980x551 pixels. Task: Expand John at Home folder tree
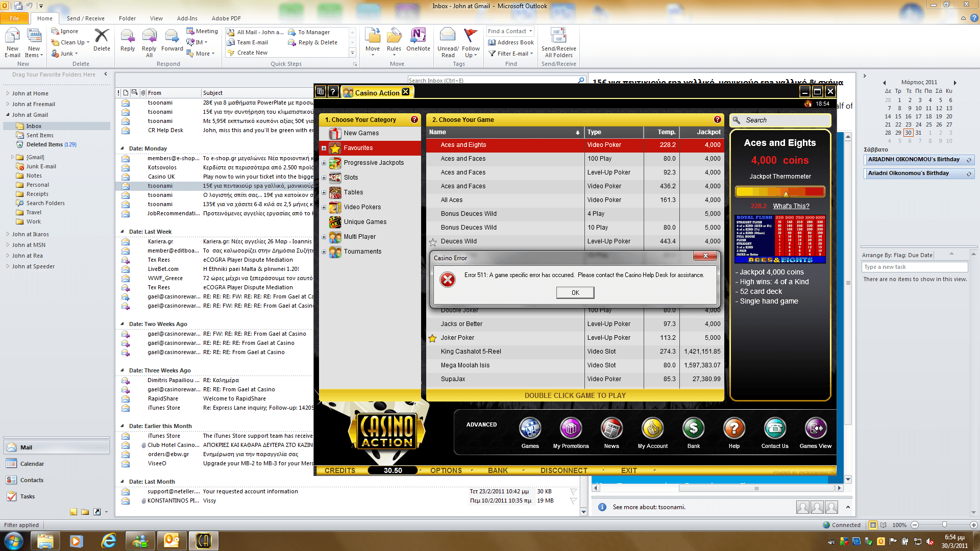(8, 93)
